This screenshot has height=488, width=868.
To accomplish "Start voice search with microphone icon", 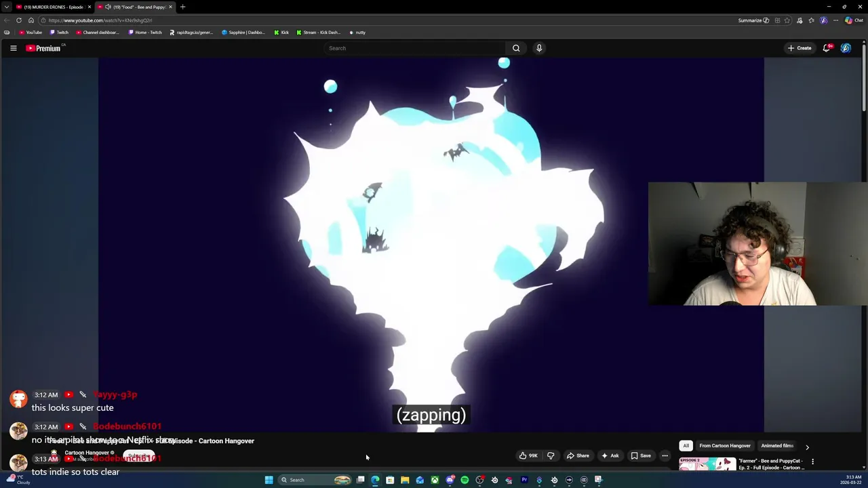I will tap(539, 48).
